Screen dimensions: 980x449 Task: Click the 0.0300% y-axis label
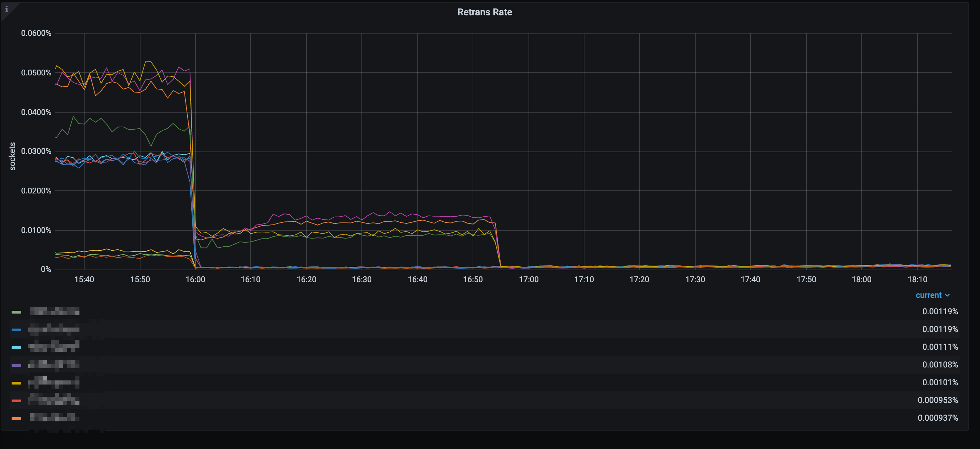coord(36,151)
